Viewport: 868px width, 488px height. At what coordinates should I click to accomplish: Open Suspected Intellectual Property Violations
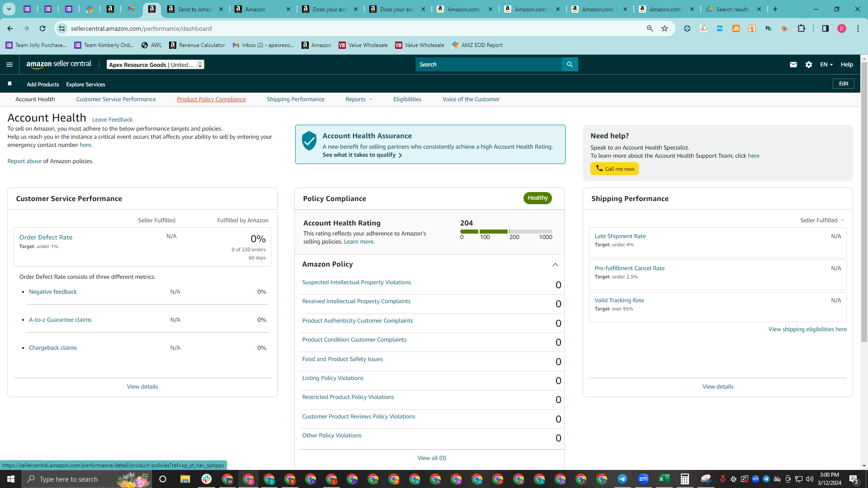(357, 282)
